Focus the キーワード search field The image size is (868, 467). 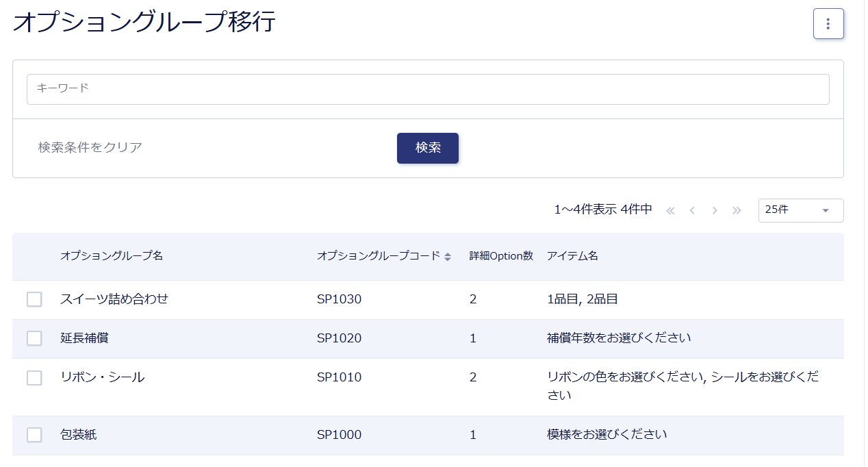click(427, 89)
